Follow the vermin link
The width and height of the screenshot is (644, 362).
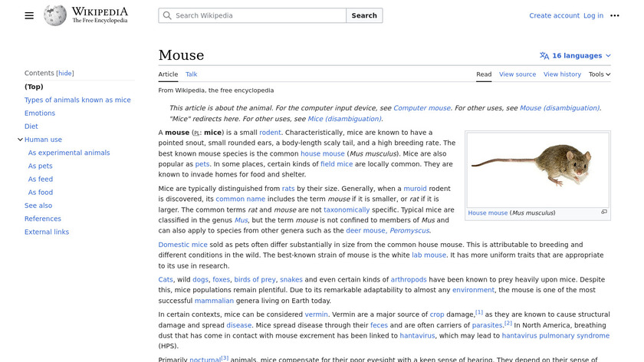[x=316, y=314]
